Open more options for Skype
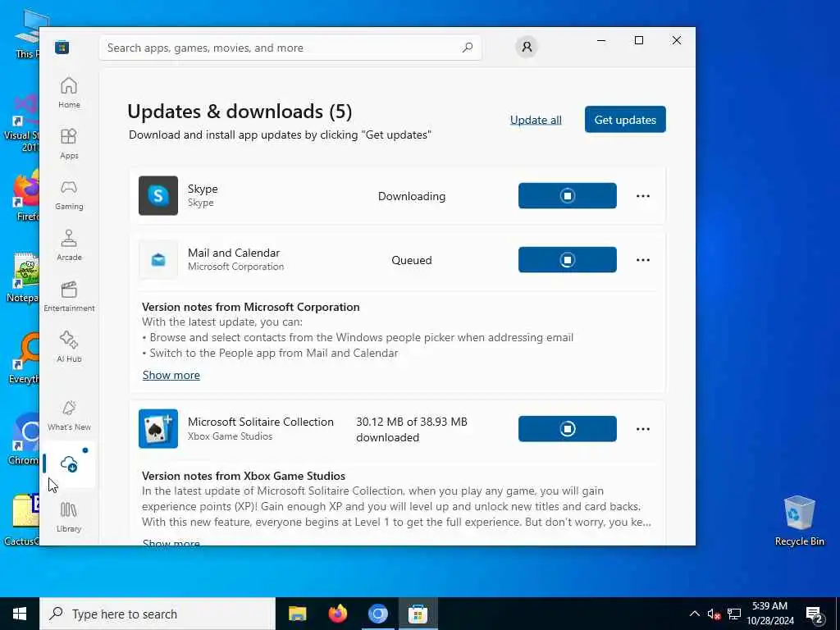 click(x=643, y=196)
